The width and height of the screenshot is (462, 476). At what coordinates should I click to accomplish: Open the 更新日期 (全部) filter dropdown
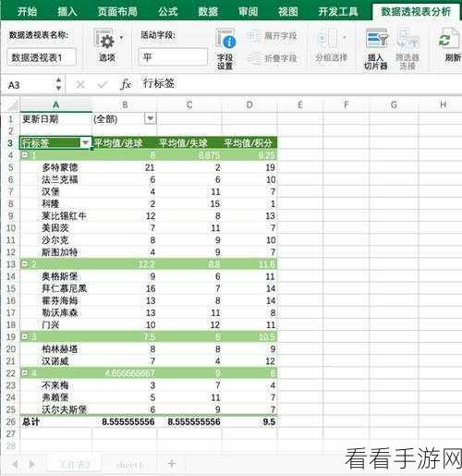(x=150, y=118)
